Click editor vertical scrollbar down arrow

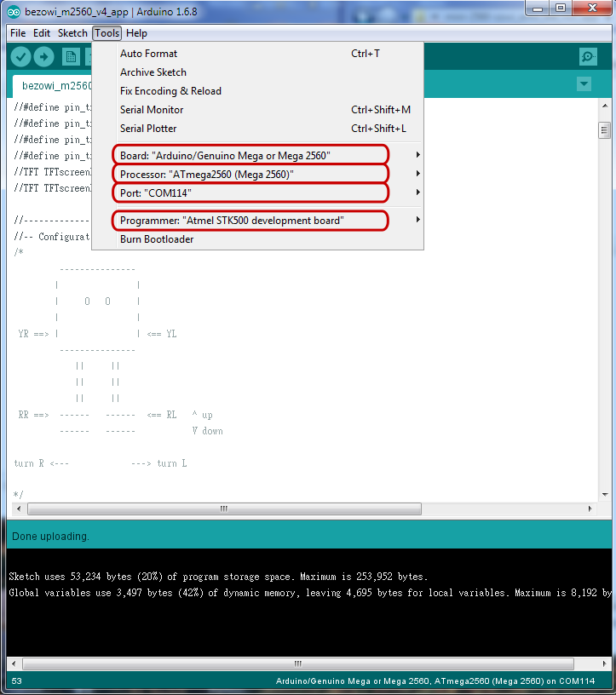[x=605, y=494]
